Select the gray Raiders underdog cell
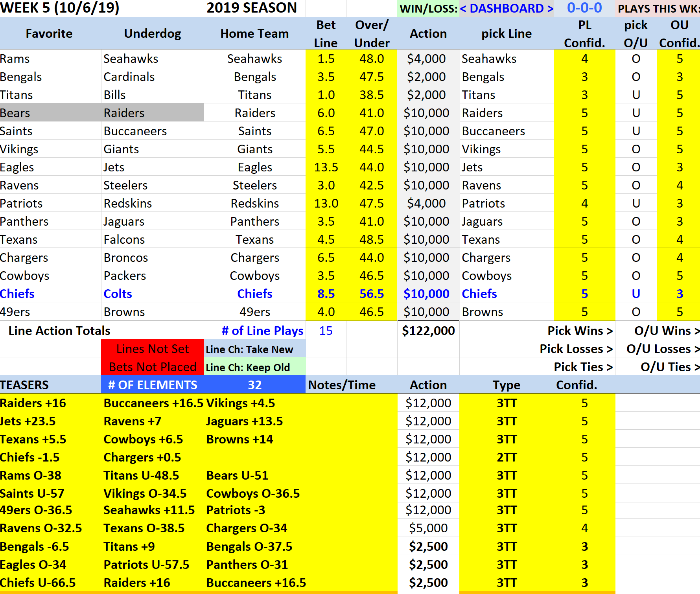This screenshot has height=594, width=700. [153, 113]
